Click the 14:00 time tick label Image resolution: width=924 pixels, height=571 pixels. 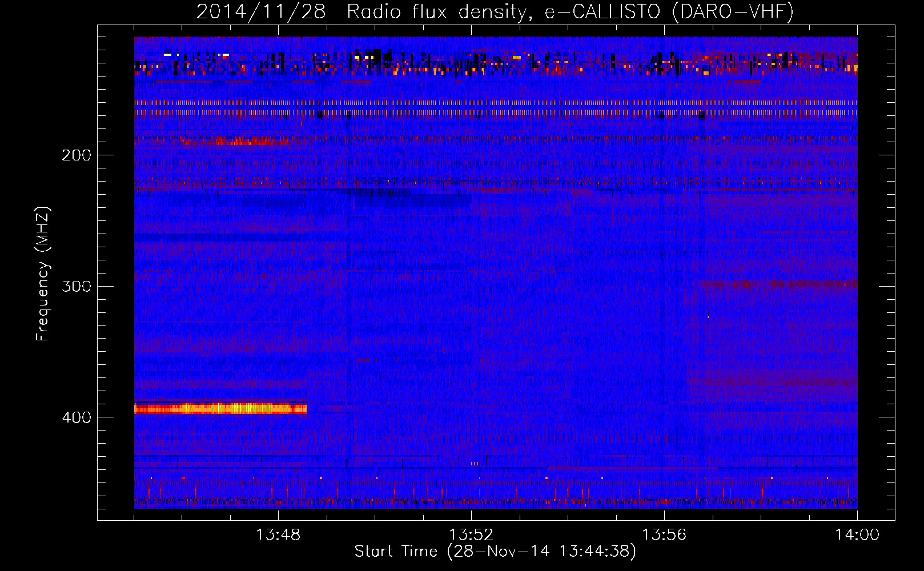tap(857, 535)
